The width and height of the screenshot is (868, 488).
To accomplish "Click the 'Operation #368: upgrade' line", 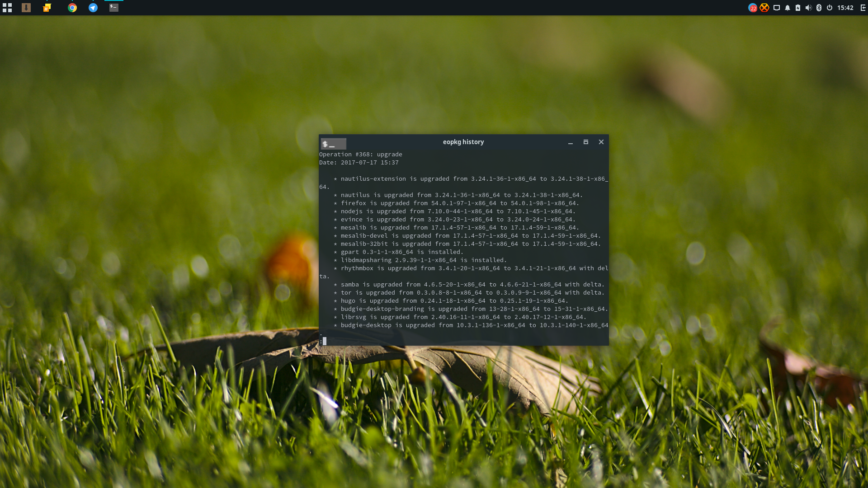I will [x=361, y=155].
